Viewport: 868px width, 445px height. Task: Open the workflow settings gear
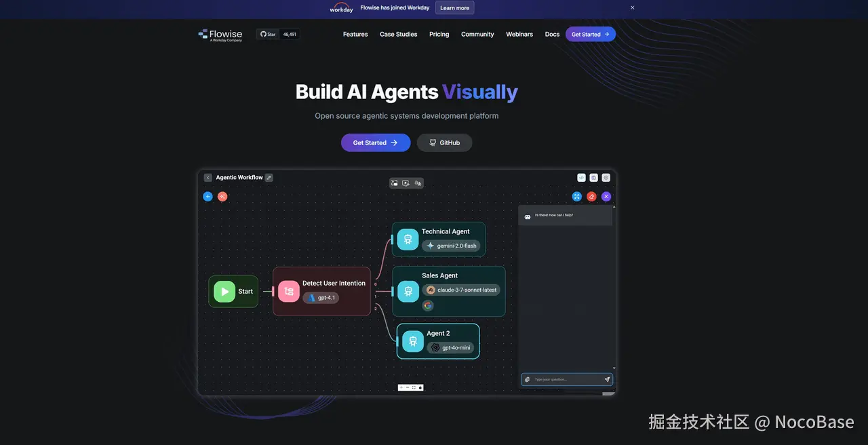click(606, 178)
